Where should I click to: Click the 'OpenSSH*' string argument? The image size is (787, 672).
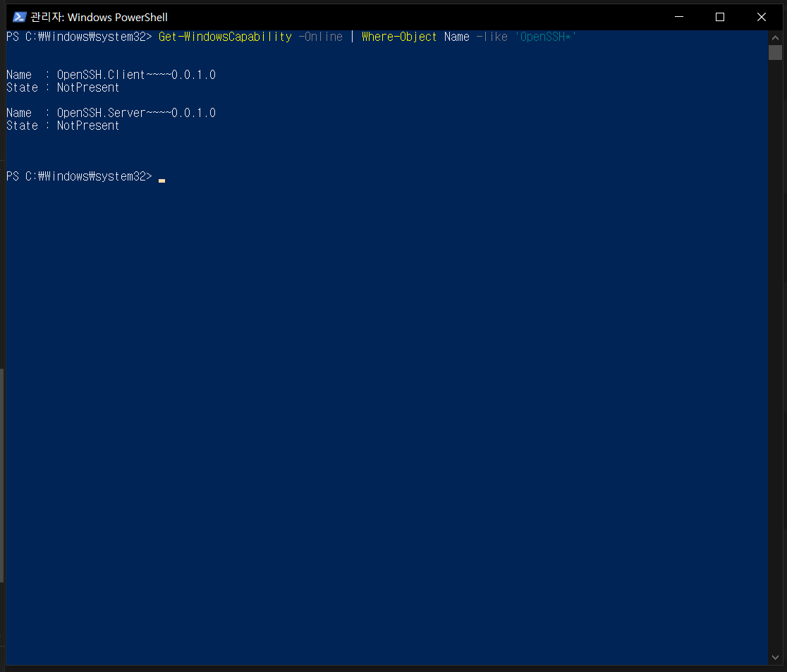(x=545, y=37)
